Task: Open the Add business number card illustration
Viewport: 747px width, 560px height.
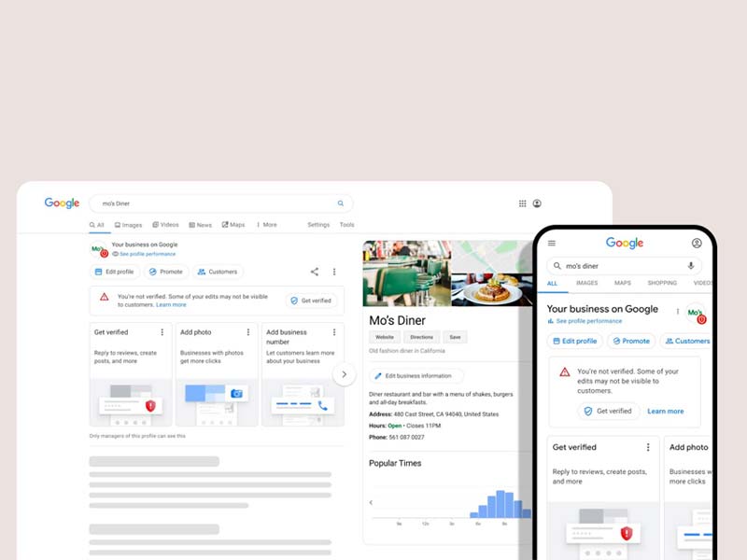Action: (303, 402)
